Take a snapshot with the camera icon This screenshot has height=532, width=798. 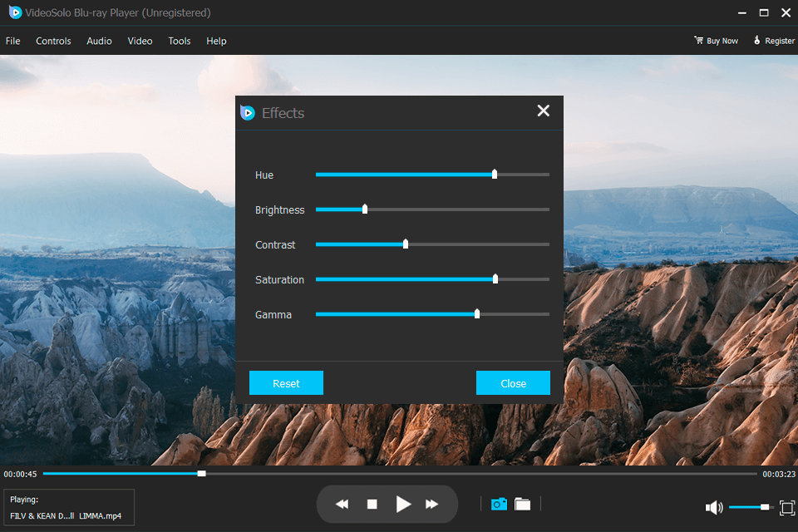click(499, 504)
